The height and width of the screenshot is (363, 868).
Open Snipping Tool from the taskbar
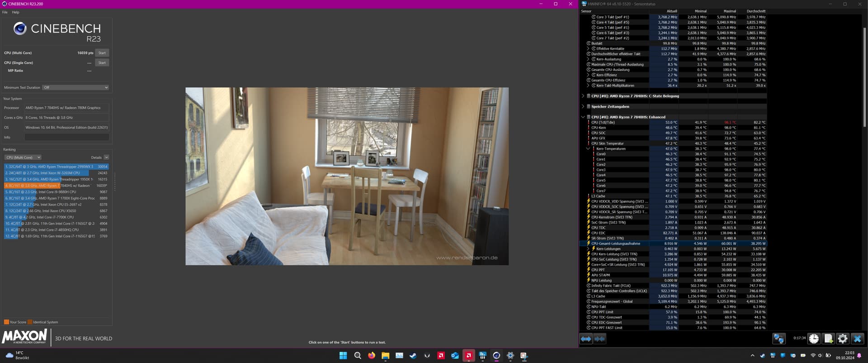(x=524, y=355)
